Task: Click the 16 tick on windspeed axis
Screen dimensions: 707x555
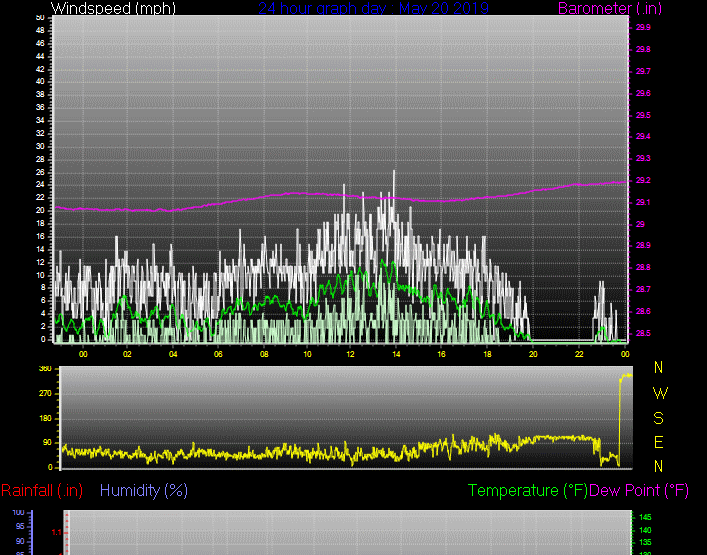Action: 40,236
